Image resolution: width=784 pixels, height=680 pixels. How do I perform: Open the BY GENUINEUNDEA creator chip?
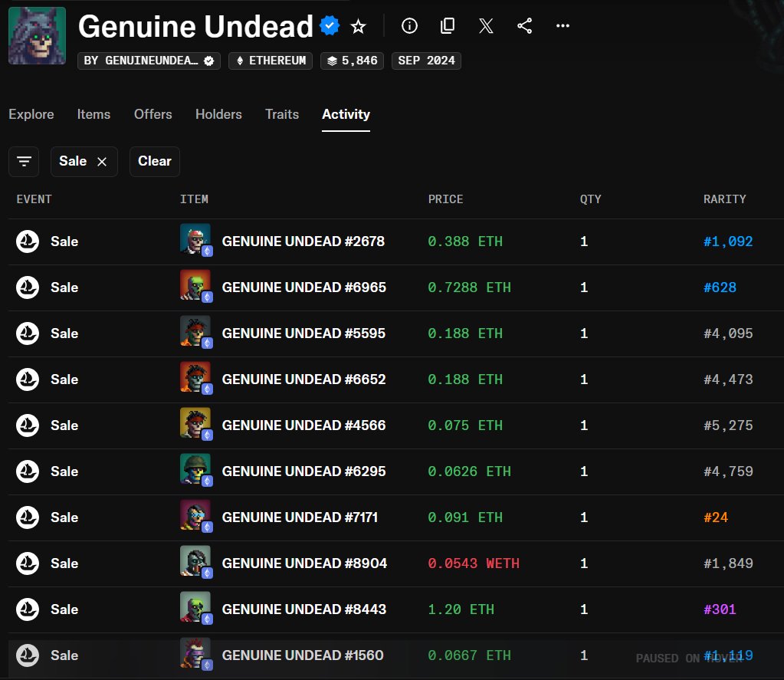(149, 61)
